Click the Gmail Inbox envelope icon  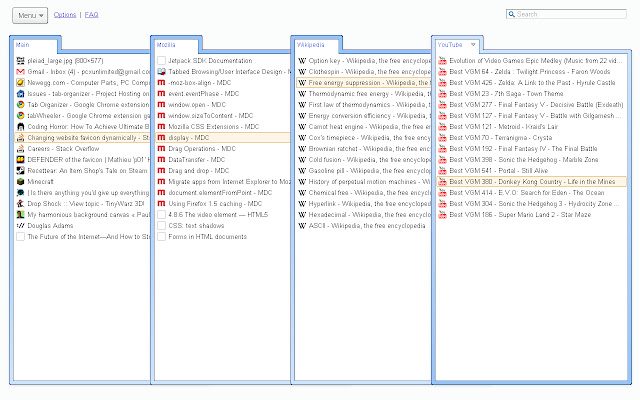tap(20, 72)
